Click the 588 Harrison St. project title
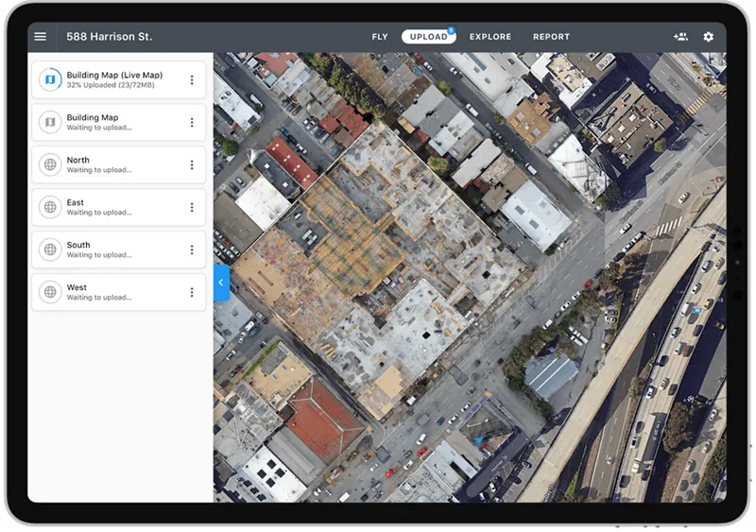 [x=109, y=37]
